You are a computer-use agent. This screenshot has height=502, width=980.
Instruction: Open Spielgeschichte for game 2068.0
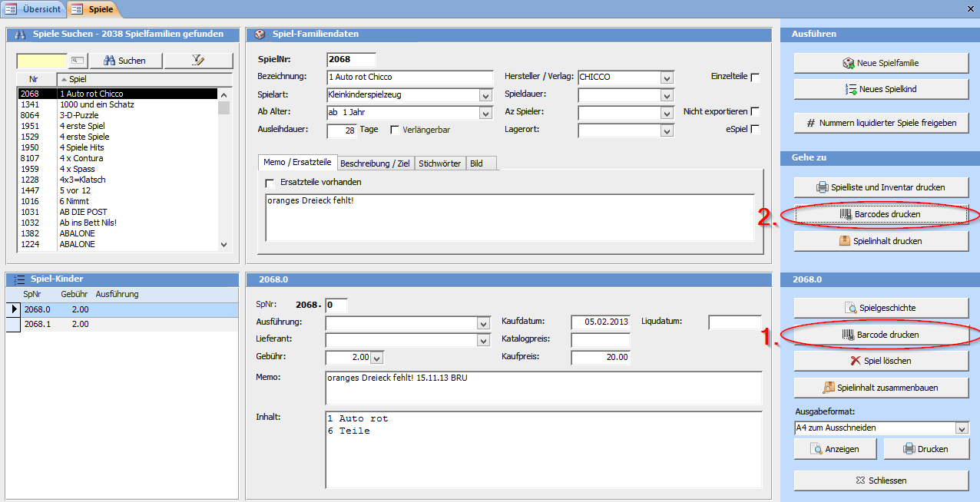tap(881, 308)
